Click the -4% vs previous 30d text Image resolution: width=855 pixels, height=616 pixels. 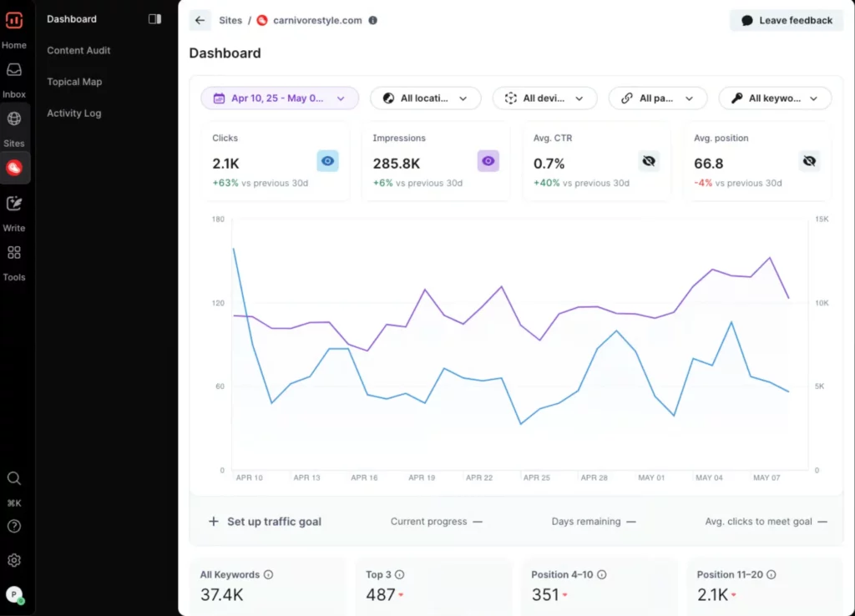(x=738, y=183)
